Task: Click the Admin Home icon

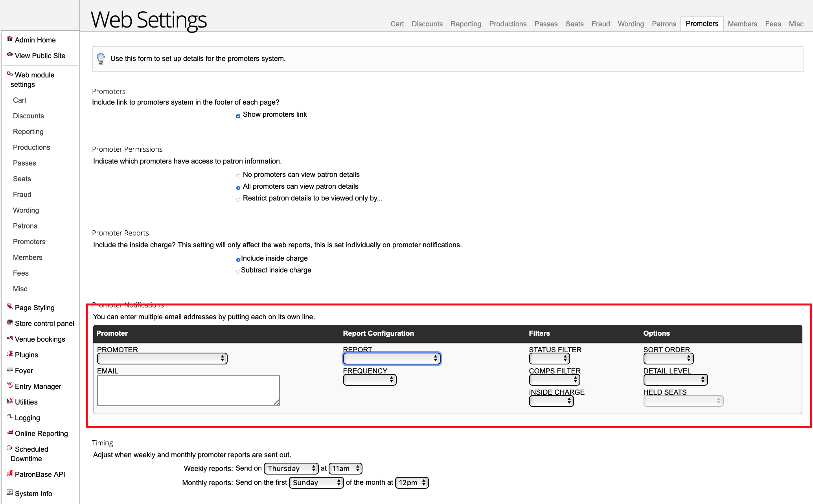Action: 9,39
